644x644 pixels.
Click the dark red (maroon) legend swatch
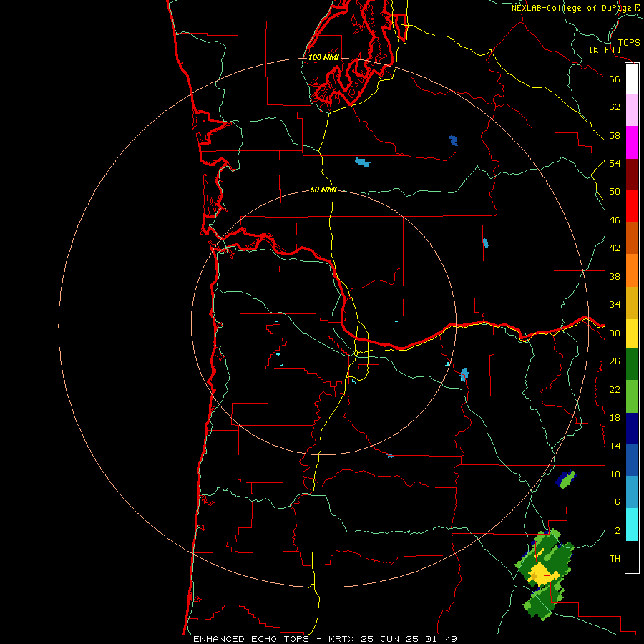click(x=632, y=175)
